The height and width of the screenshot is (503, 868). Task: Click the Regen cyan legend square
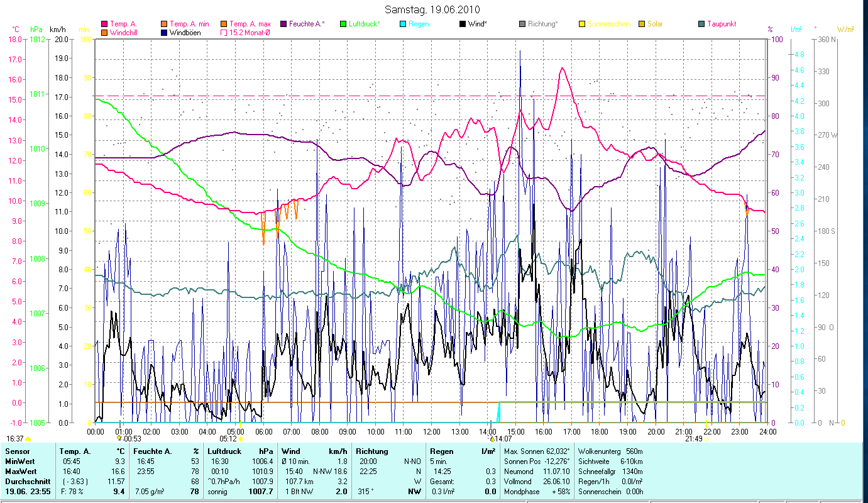[x=404, y=24]
